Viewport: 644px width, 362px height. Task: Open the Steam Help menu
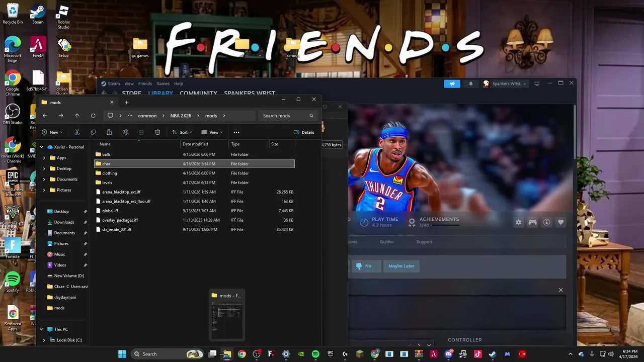tap(178, 83)
